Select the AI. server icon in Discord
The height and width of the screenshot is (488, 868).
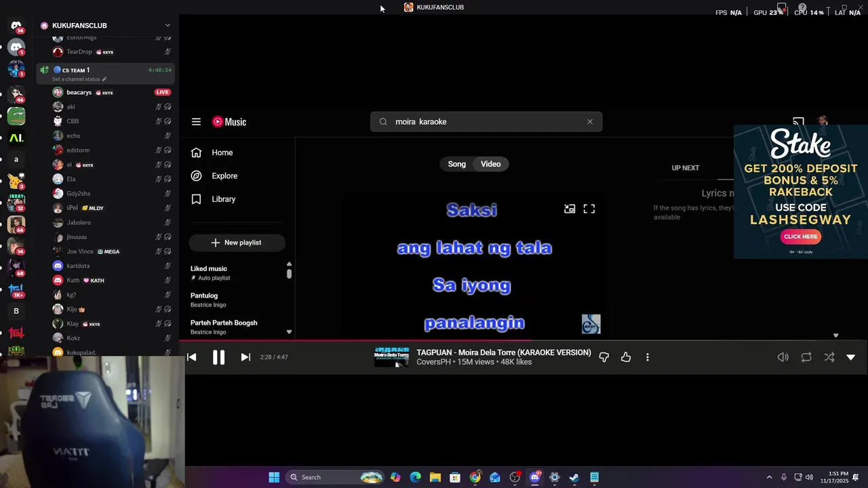16,138
